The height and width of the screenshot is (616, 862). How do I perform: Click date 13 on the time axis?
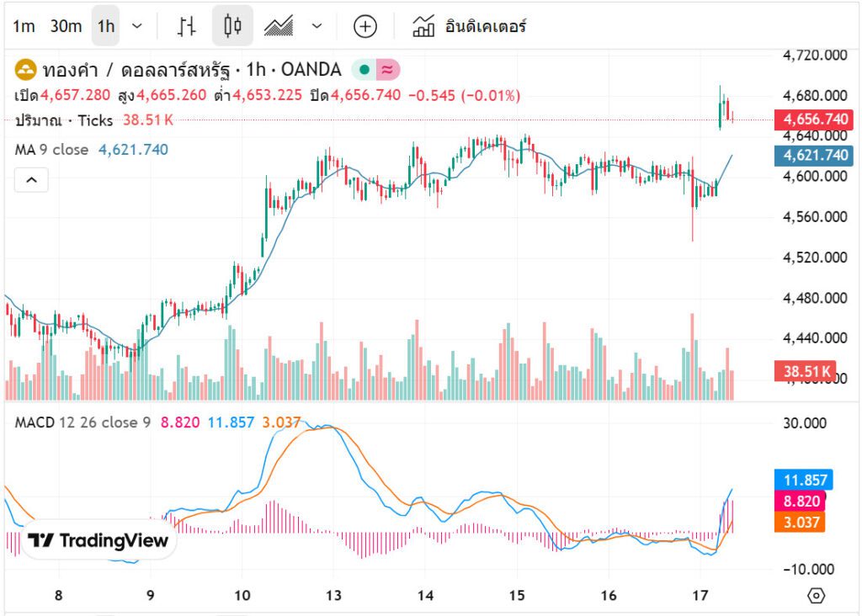point(334,596)
